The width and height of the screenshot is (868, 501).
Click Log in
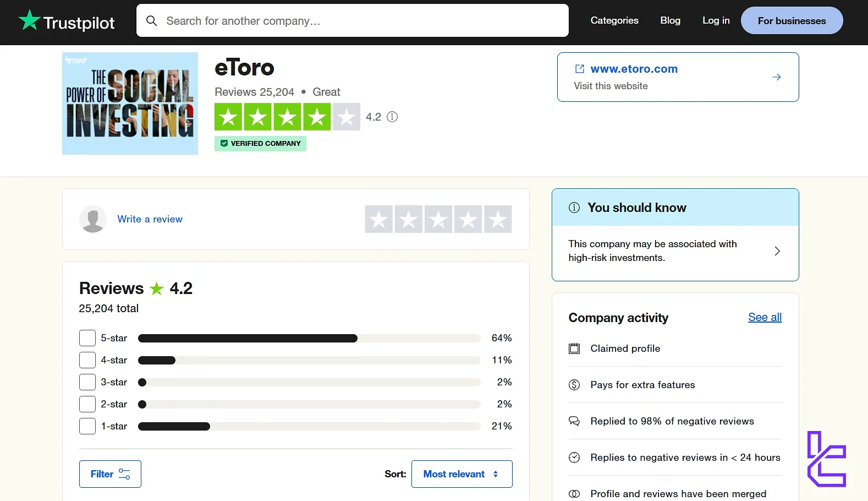pyautogui.click(x=716, y=20)
